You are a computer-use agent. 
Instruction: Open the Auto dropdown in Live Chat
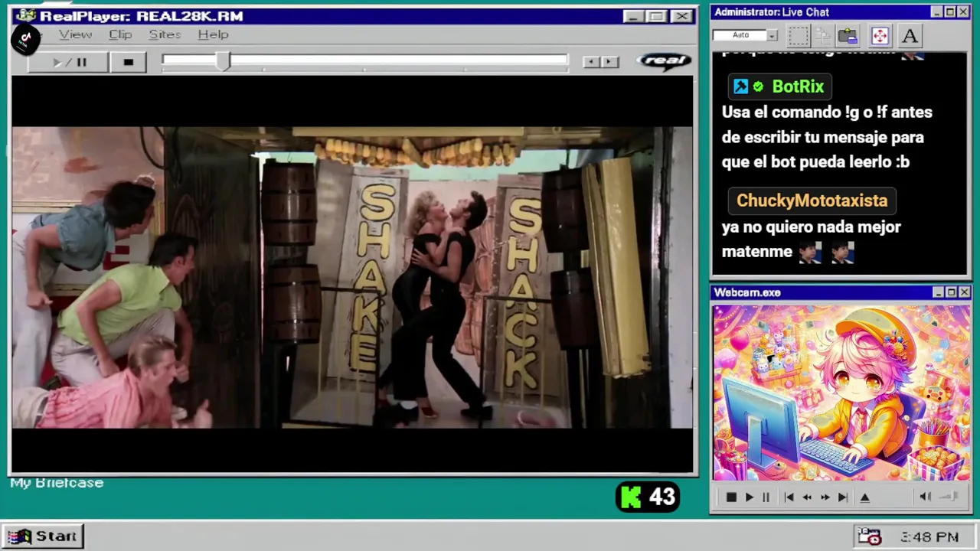click(x=772, y=35)
